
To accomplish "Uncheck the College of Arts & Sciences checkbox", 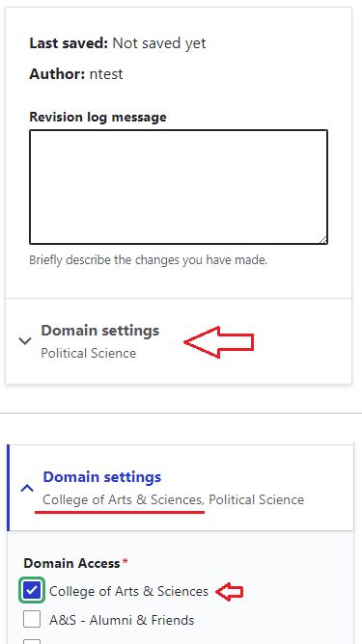I will [x=32, y=591].
